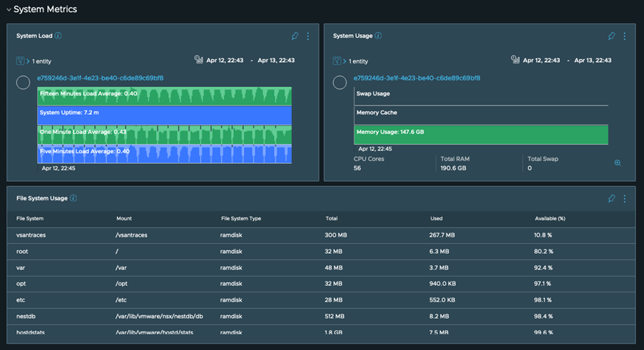The width and height of the screenshot is (644, 350).
Task: Select System Load entity radio button
Action: coord(23,83)
